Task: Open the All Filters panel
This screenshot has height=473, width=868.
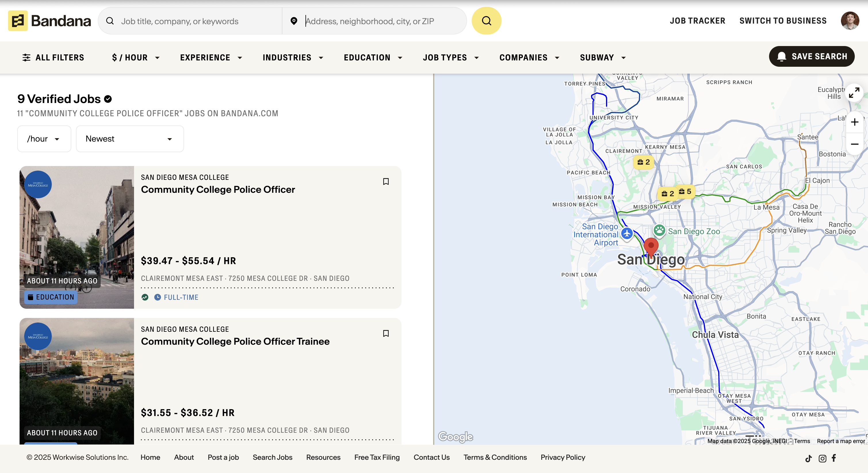Action: [x=53, y=58]
